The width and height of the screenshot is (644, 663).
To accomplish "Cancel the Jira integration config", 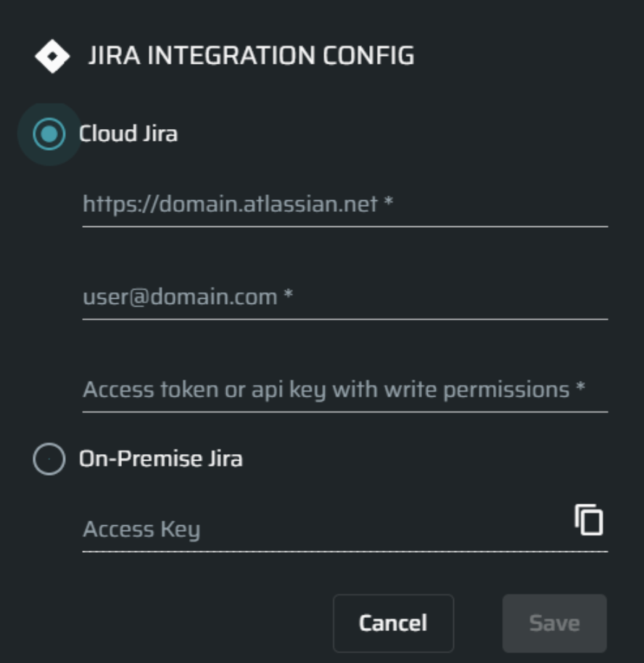I will pos(393,623).
